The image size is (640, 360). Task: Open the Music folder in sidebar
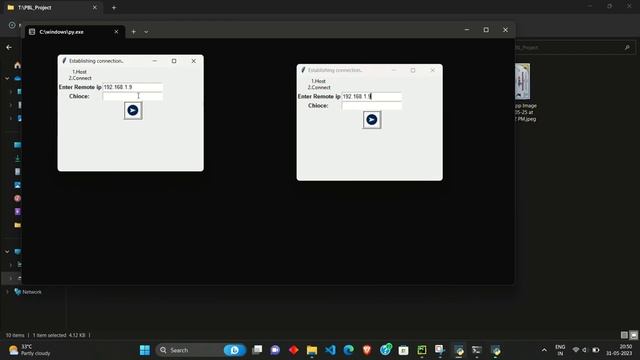[x=18, y=198]
